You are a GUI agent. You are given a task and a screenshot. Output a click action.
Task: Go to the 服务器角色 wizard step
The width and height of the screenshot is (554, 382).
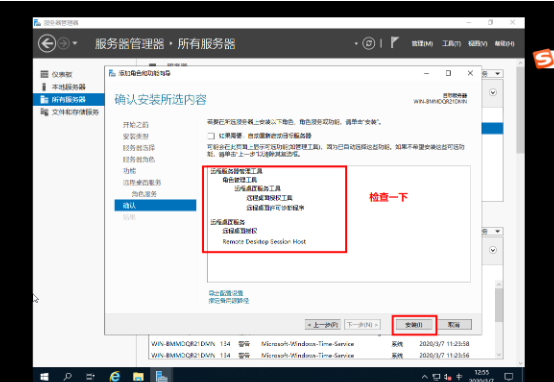pyautogui.click(x=139, y=159)
